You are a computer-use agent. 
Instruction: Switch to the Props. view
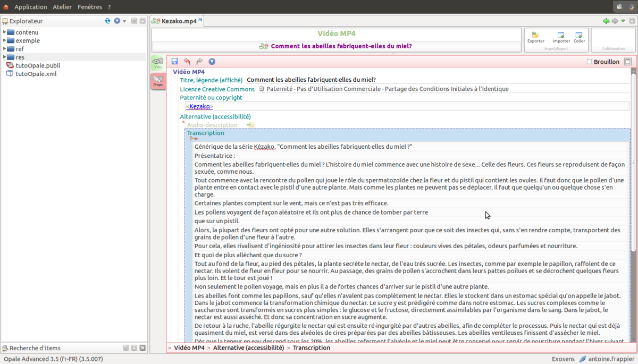[x=158, y=81]
